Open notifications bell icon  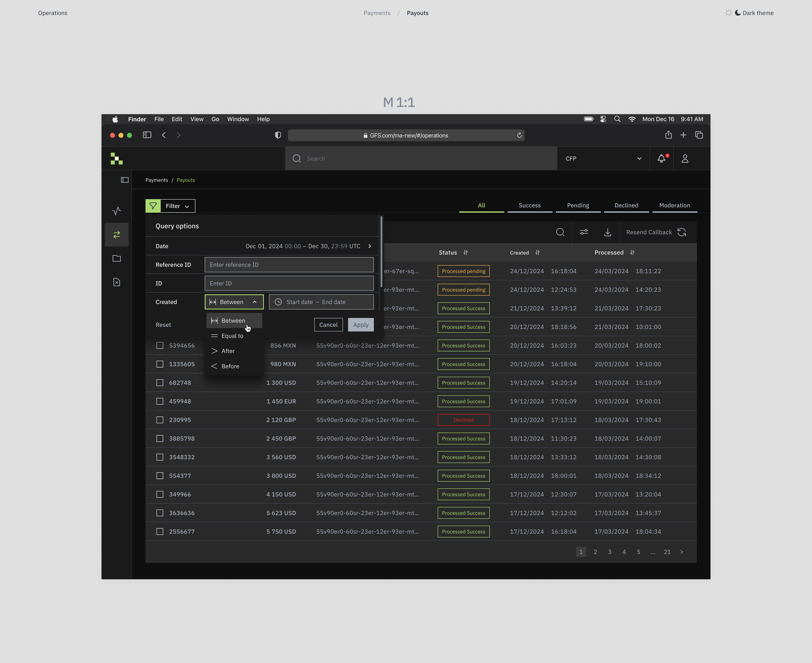pos(661,159)
